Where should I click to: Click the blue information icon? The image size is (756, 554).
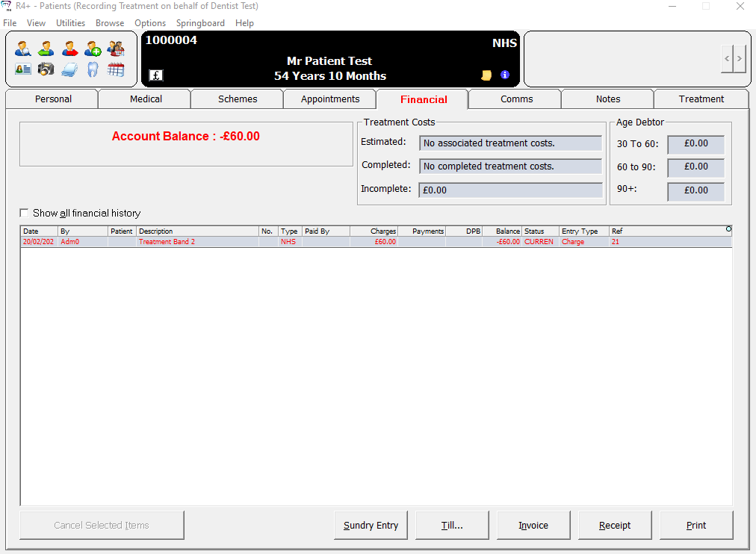[505, 75]
